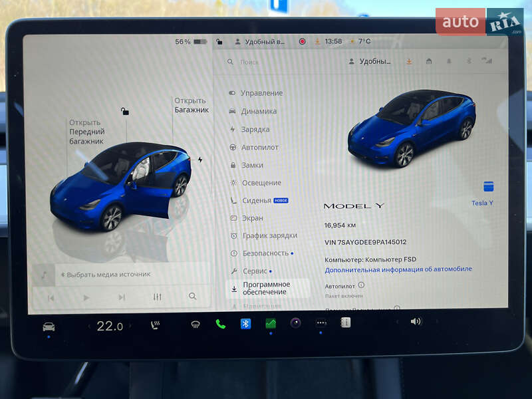532x399 pixels.
Task: Open Bluetooth settings from the bottom bar
Action: pos(245,324)
